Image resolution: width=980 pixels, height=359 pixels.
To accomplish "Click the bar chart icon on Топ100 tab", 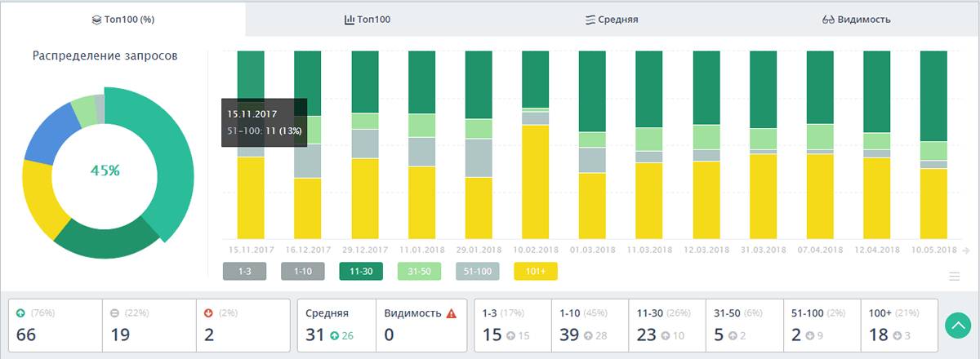I will coord(349,20).
